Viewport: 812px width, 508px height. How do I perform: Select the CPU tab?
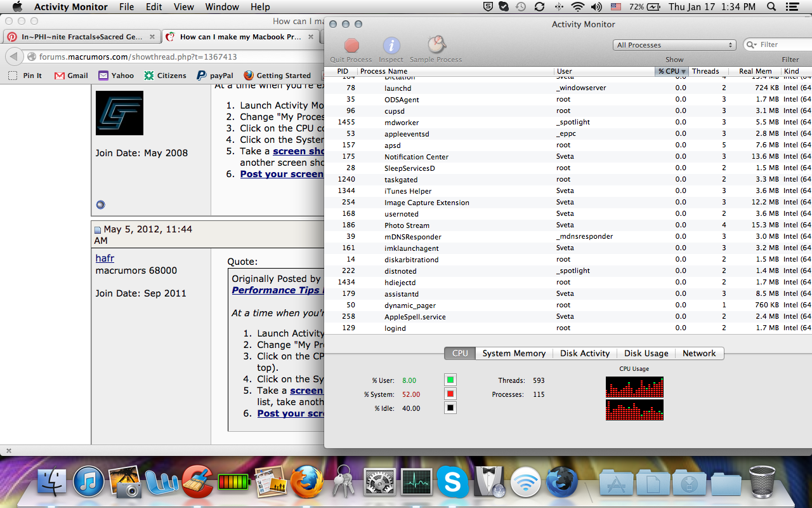pos(460,353)
